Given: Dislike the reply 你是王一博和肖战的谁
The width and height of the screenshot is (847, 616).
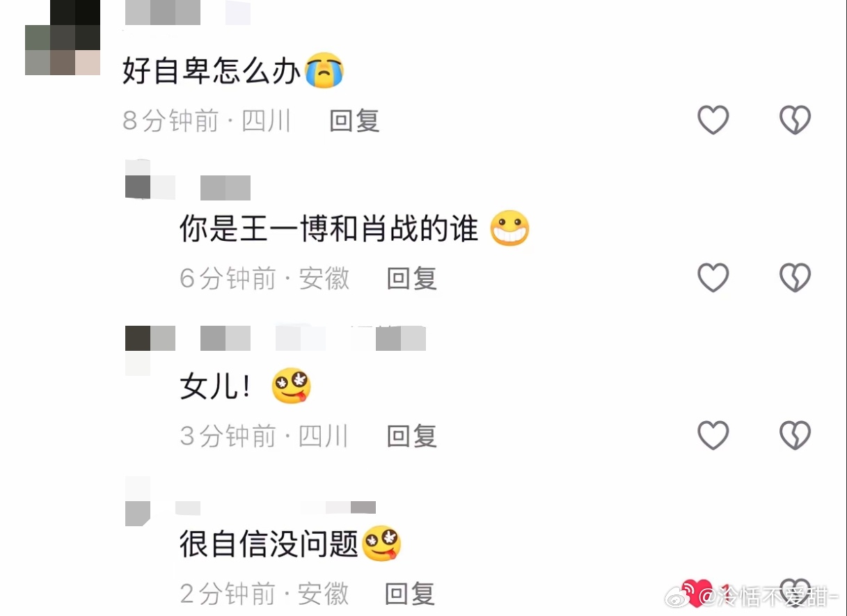Looking at the screenshot, I should (795, 278).
